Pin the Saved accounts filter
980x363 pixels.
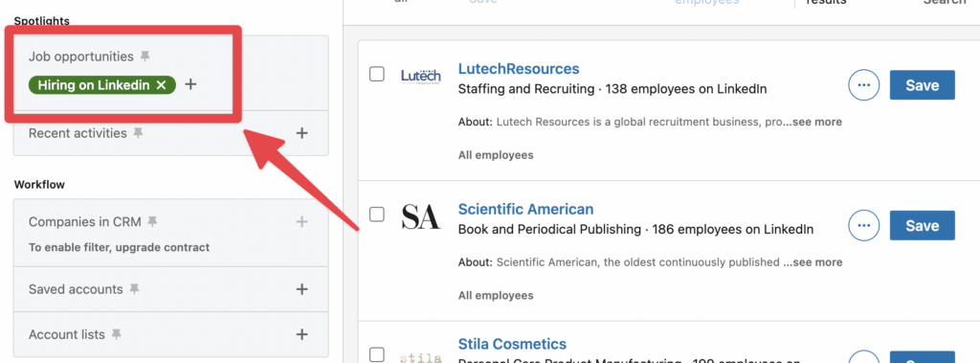[x=134, y=289]
